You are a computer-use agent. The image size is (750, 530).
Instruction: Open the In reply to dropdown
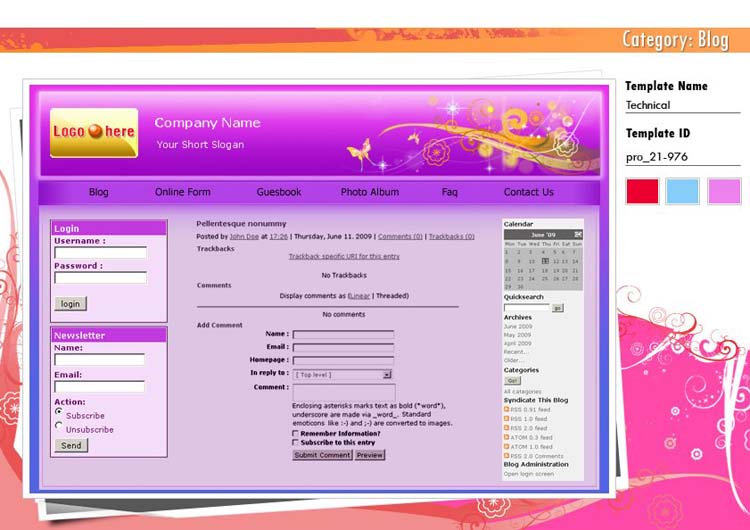386,374
